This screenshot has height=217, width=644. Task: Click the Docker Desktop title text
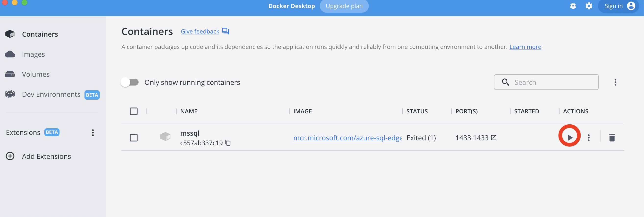pyautogui.click(x=291, y=6)
